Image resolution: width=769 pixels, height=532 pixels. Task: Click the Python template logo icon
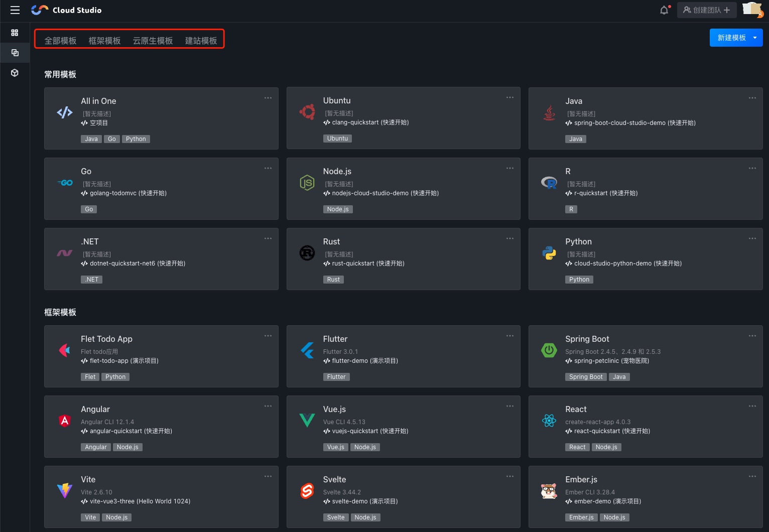point(549,253)
